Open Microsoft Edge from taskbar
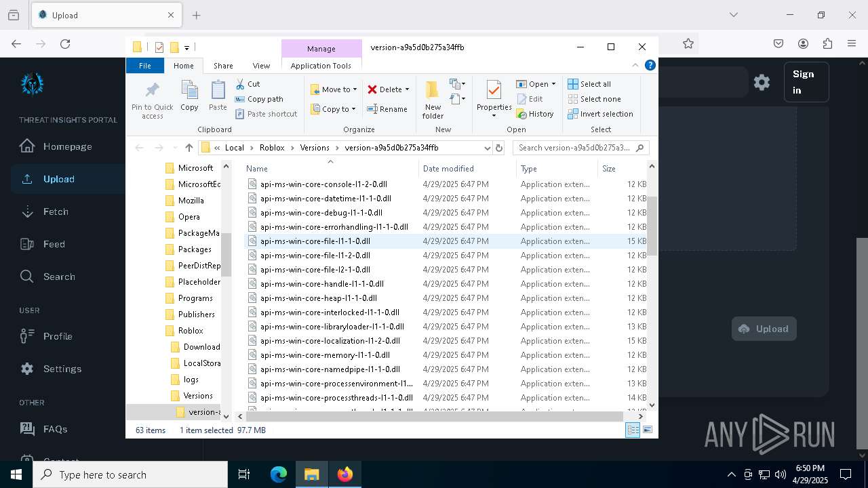This screenshot has height=488, width=868. click(279, 474)
